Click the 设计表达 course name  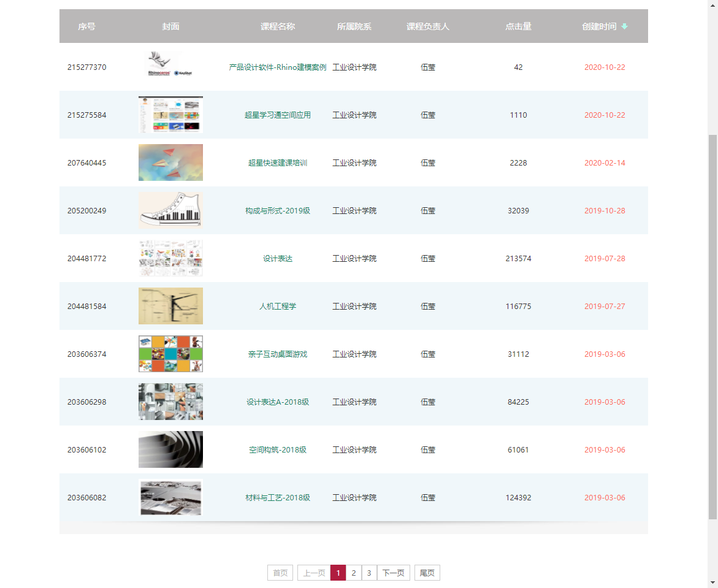pos(277,259)
